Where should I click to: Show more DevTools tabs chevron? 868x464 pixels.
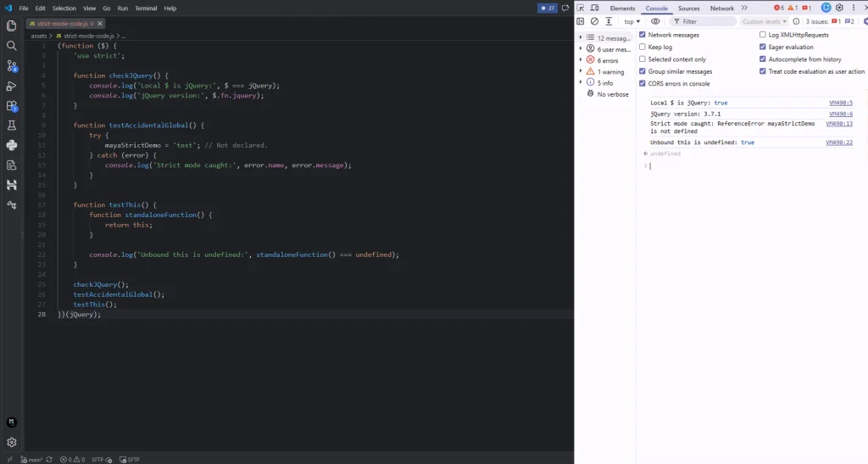click(x=744, y=8)
